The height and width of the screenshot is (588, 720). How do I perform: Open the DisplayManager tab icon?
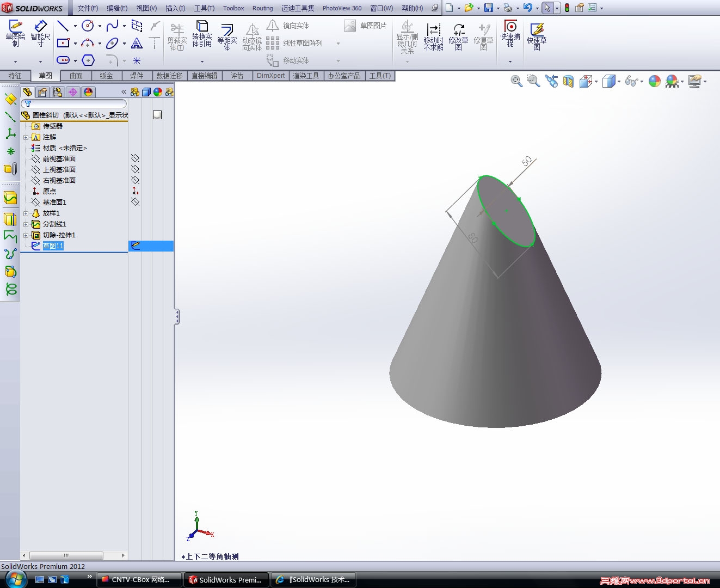88,92
